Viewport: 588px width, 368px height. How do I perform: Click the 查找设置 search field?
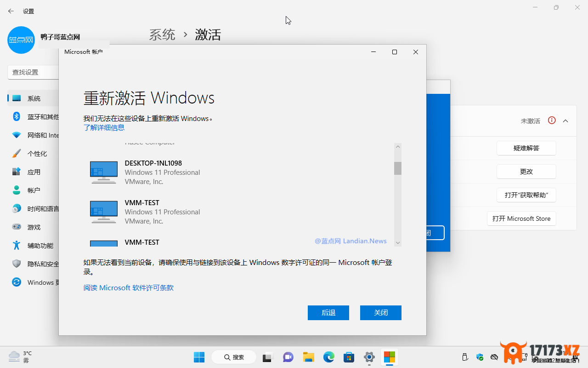(x=34, y=72)
